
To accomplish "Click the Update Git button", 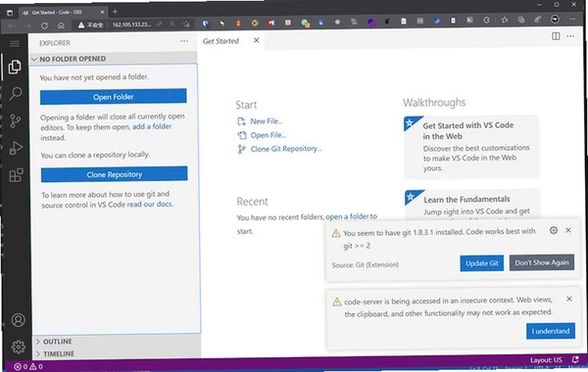I will coord(481,263).
